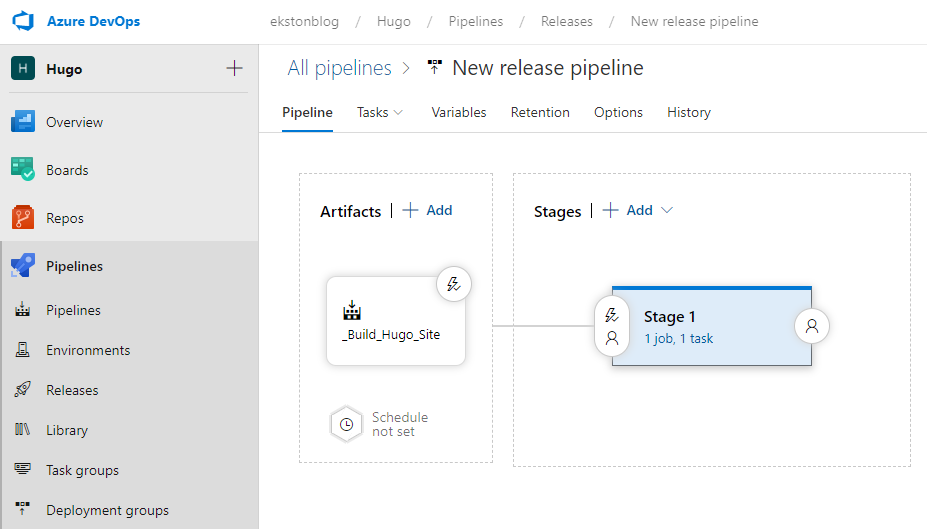
Task: Switch to the Variables tab
Action: coord(459,112)
